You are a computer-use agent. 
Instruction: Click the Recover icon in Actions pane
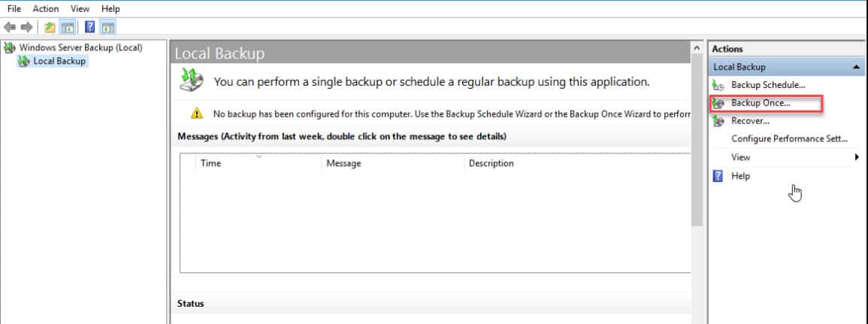[x=718, y=121]
